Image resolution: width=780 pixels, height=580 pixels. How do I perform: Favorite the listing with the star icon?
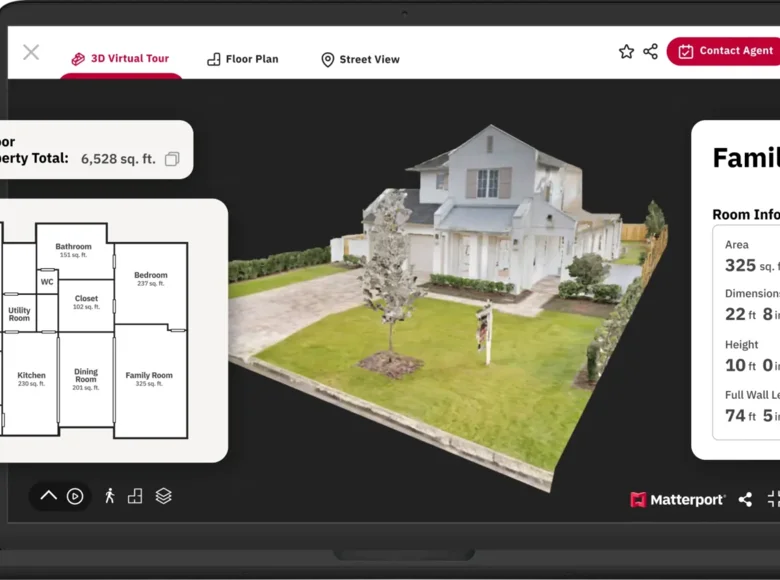[x=626, y=51]
